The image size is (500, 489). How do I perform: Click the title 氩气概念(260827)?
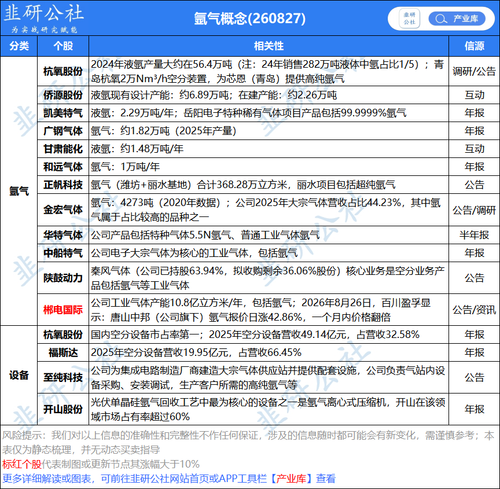[x=250, y=18]
